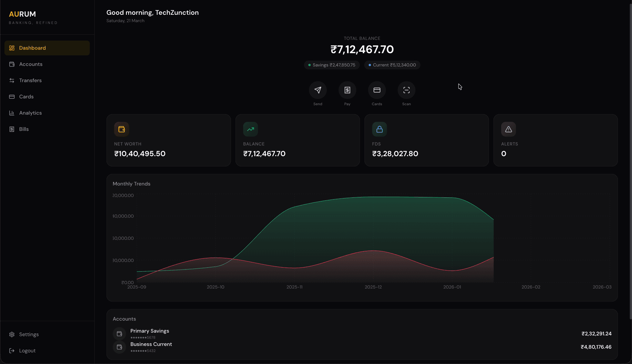Click the Business Current account icon
632x364 pixels.
tap(119, 347)
